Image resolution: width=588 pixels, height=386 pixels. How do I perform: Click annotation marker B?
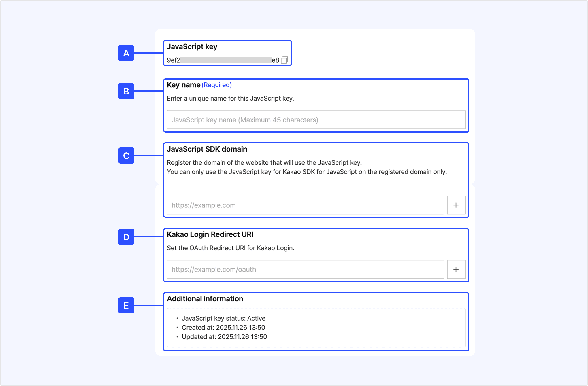point(126,91)
